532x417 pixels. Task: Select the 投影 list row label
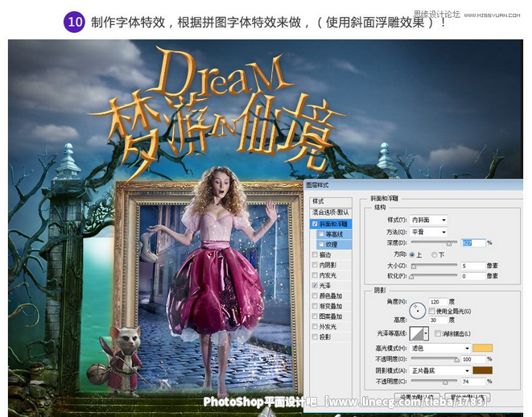coord(325,337)
